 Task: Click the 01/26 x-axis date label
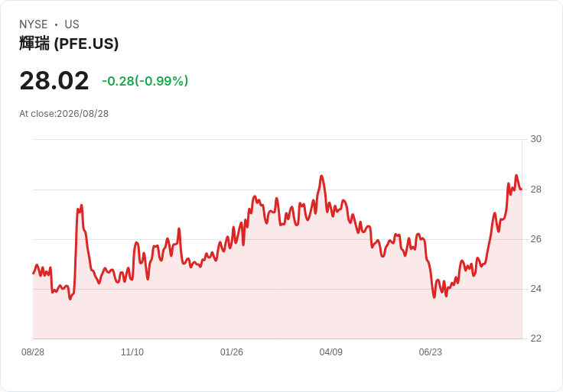[x=232, y=352]
